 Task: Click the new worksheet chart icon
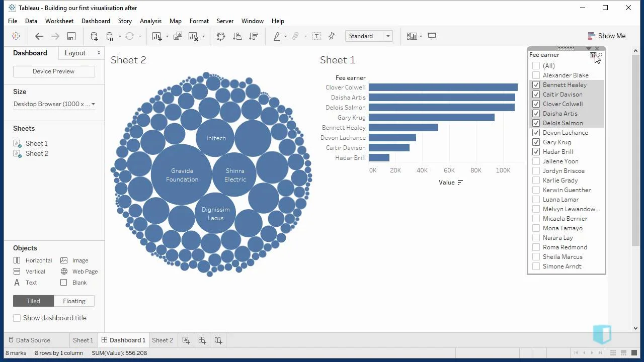[x=157, y=36]
